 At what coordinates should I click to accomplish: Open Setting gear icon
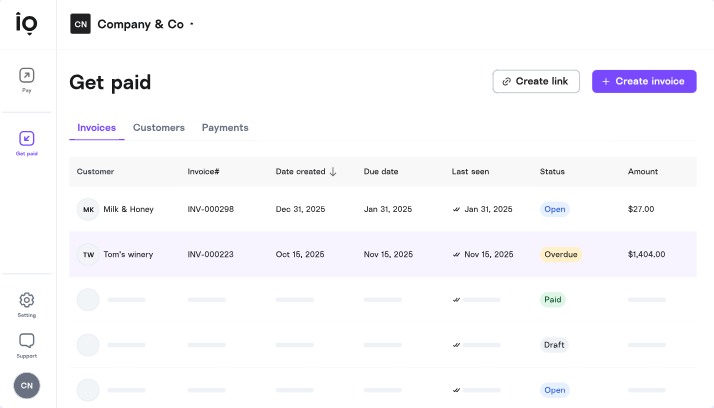[27, 300]
